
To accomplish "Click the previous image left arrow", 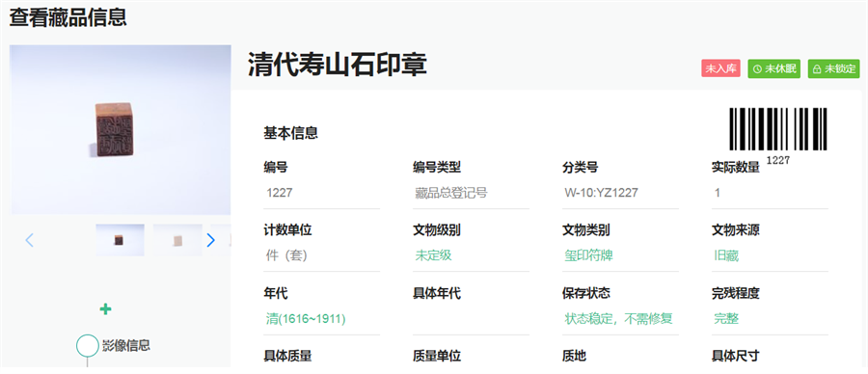I will tap(29, 240).
